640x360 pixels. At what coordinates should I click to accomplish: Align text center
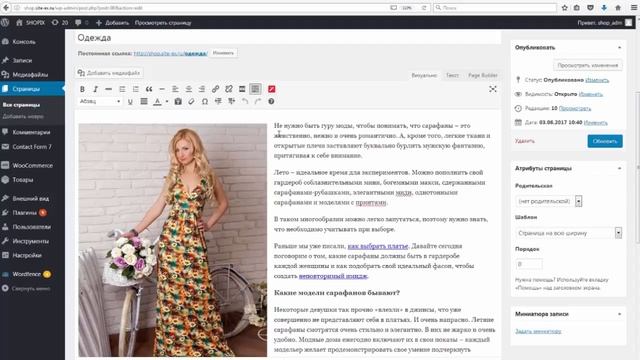click(189, 89)
